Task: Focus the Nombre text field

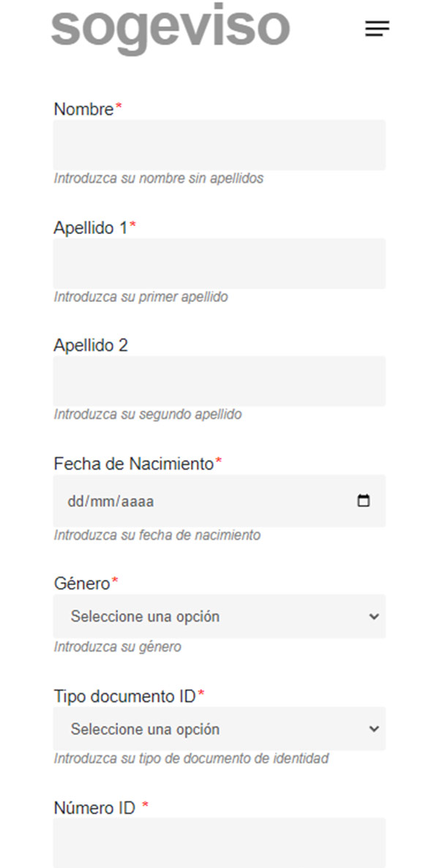Action: pyautogui.click(x=219, y=145)
